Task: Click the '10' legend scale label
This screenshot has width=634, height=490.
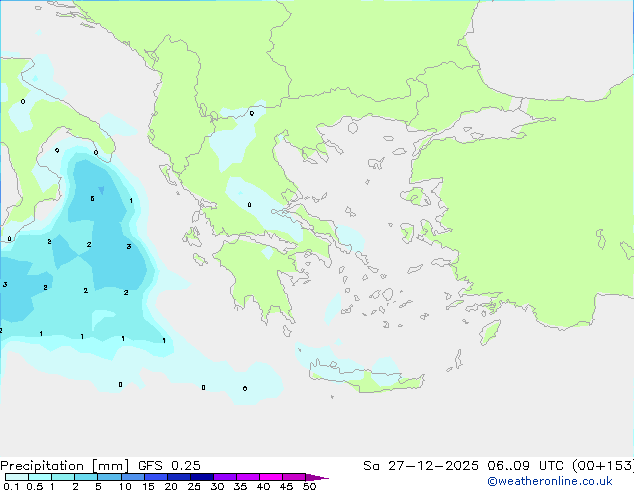Action: [x=125, y=486]
